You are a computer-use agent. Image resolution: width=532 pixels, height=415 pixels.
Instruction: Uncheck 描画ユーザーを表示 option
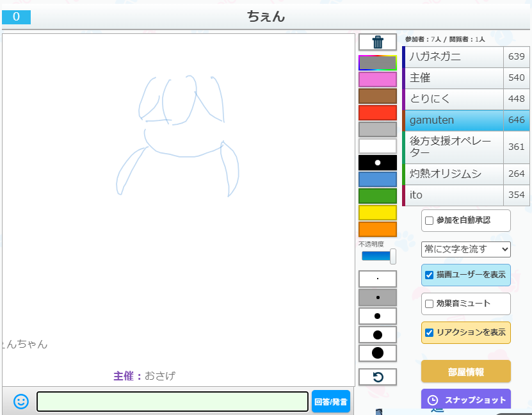point(430,275)
